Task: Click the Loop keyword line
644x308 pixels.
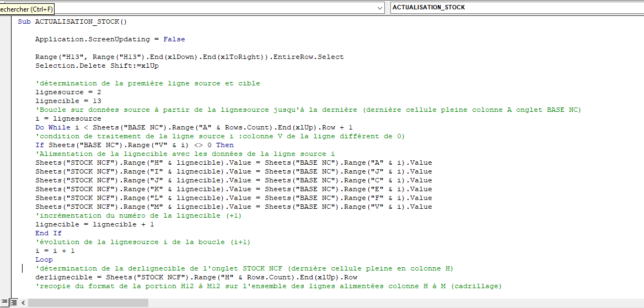Action: (x=44, y=260)
